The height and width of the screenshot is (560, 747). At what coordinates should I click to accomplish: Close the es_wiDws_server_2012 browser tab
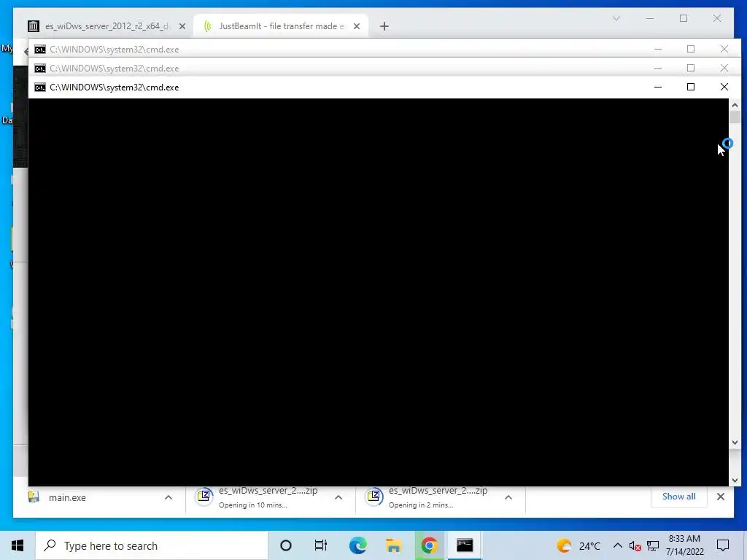[182, 26]
